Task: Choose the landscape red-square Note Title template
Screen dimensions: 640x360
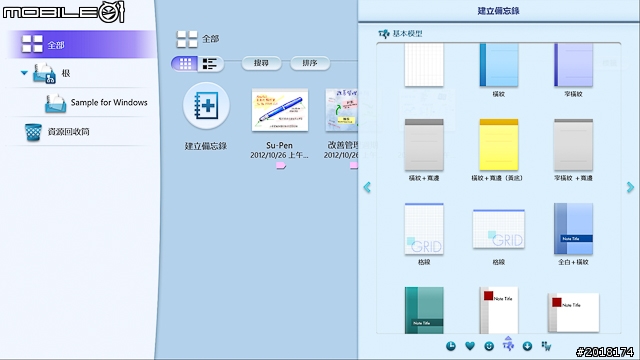Action: click(x=573, y=312)
